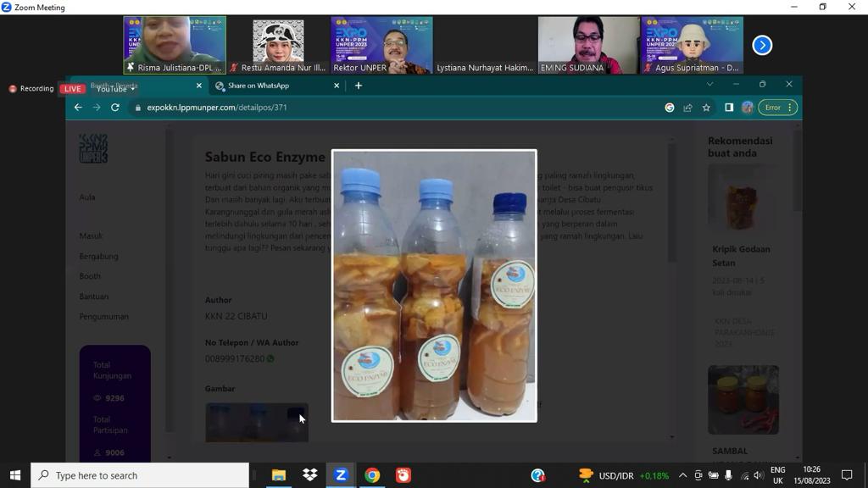This screenshot has height=488, width=868.
Task: Click the browser back arrow
Action: [78, 108]
